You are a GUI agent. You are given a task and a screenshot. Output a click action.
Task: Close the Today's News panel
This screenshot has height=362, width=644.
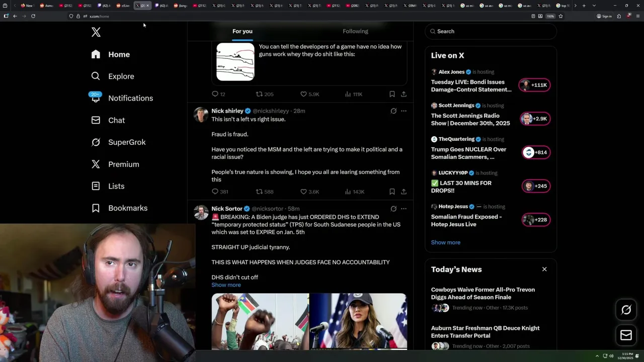point(544,269)
